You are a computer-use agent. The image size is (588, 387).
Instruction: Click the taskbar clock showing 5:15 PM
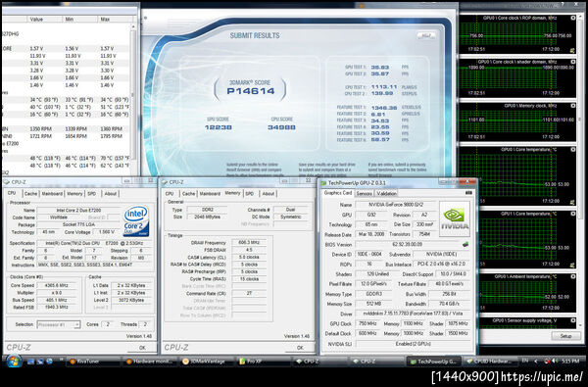coord(570,362)
